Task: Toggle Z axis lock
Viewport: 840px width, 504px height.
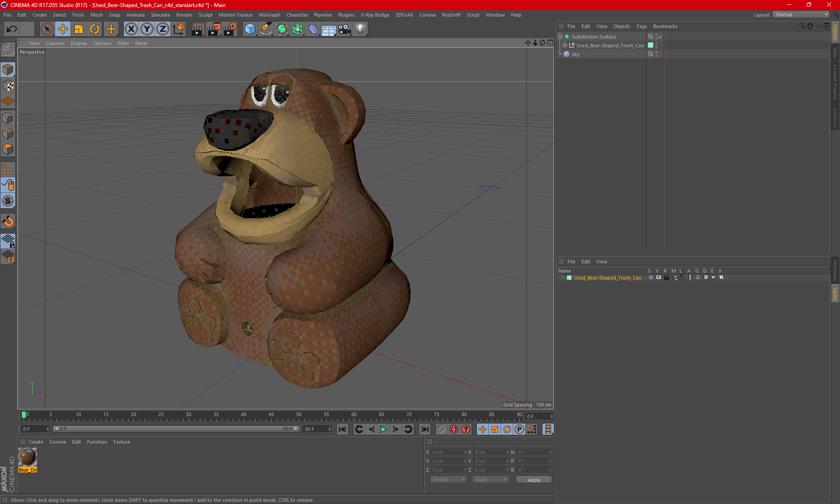Action: [163, 29]
